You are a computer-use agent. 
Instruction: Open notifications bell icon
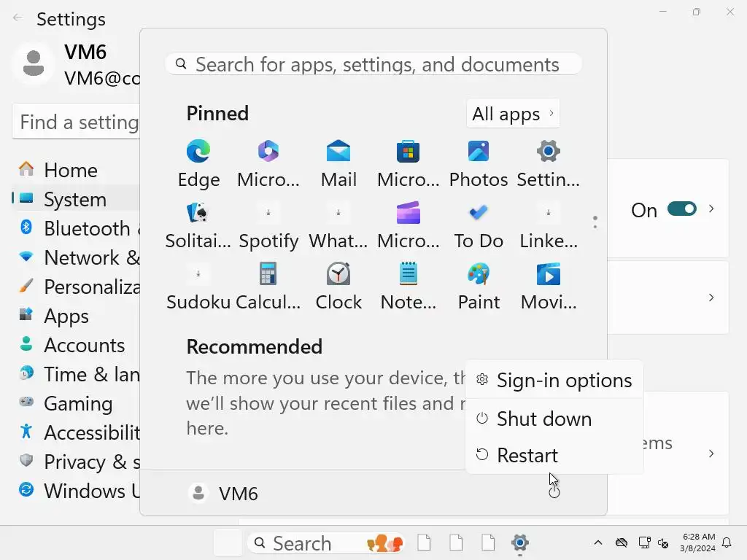pos(727,542)
